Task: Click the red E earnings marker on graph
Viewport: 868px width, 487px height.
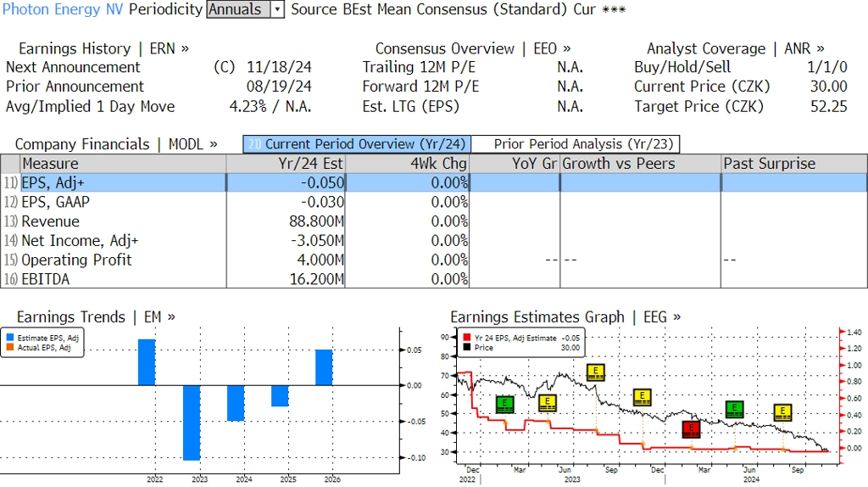Action: pyautogui.click(x=691, y=428)
